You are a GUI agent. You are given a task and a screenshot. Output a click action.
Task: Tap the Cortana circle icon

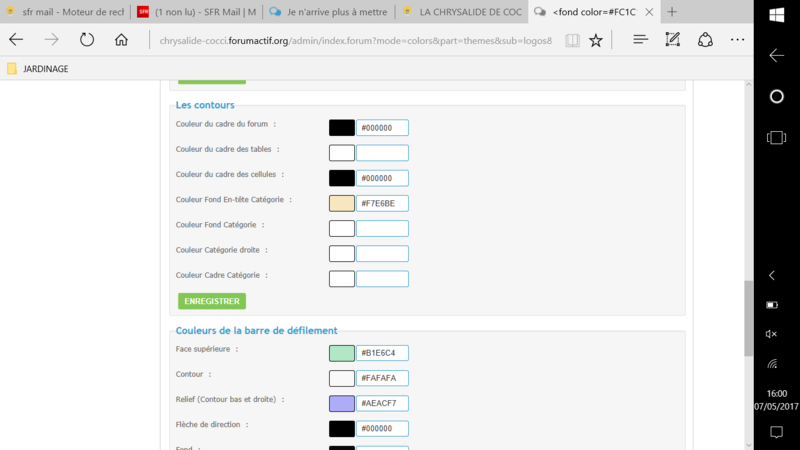click(777, 96)
